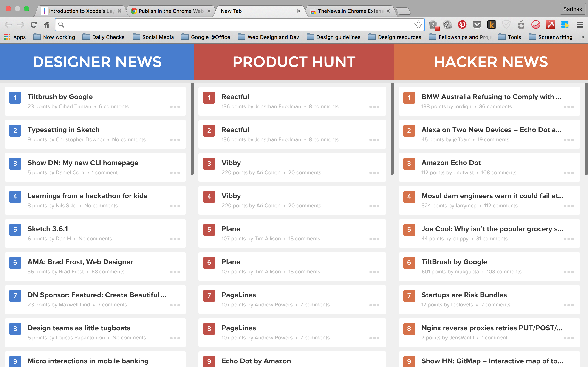The height and width of the screenshot is (367, 588).
Task: Expand options for Tiltbrush by Google story
Action: (x=175, y=107)
